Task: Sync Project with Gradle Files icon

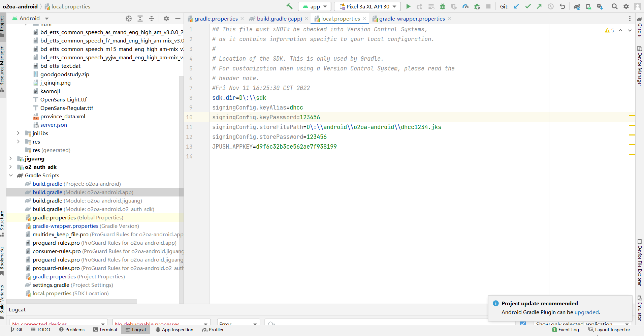Action: click(x=577, y=6)
